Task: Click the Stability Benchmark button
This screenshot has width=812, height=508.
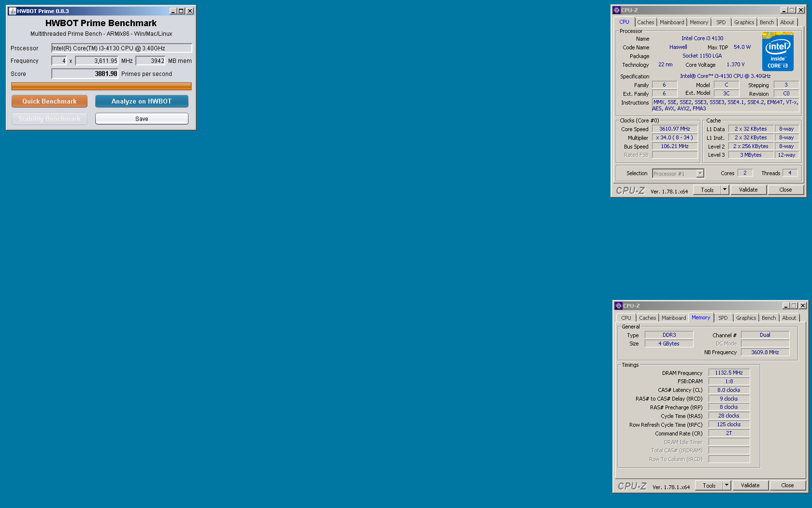Action: 49,119
